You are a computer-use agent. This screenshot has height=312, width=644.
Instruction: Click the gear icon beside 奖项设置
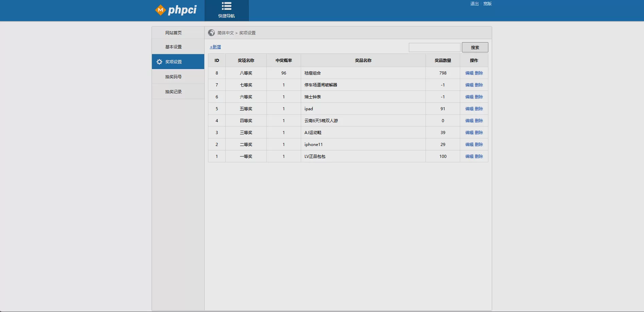coord(159,62)
